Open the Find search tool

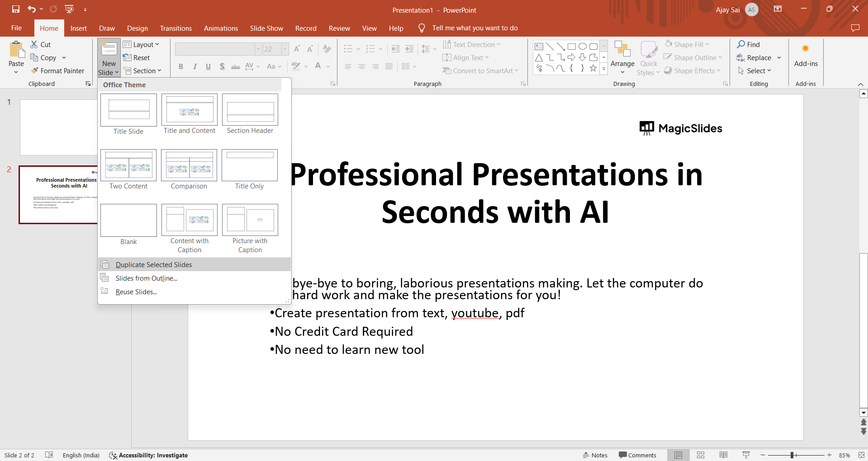749,44
